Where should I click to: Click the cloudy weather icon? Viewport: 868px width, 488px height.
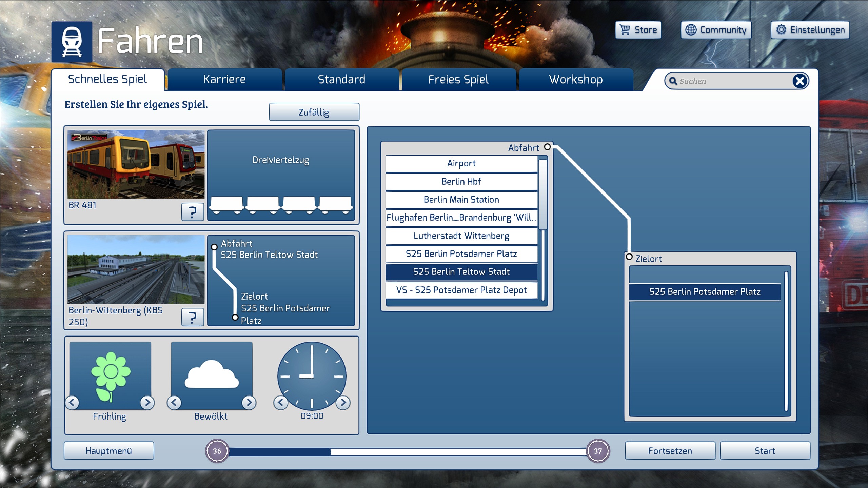click(x=212, y=375)
